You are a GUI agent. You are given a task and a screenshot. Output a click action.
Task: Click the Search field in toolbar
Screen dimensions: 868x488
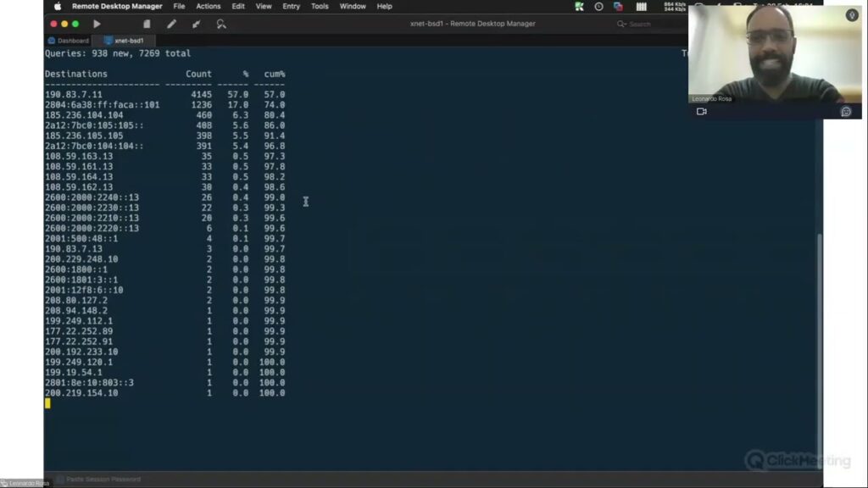coord(651,24)
